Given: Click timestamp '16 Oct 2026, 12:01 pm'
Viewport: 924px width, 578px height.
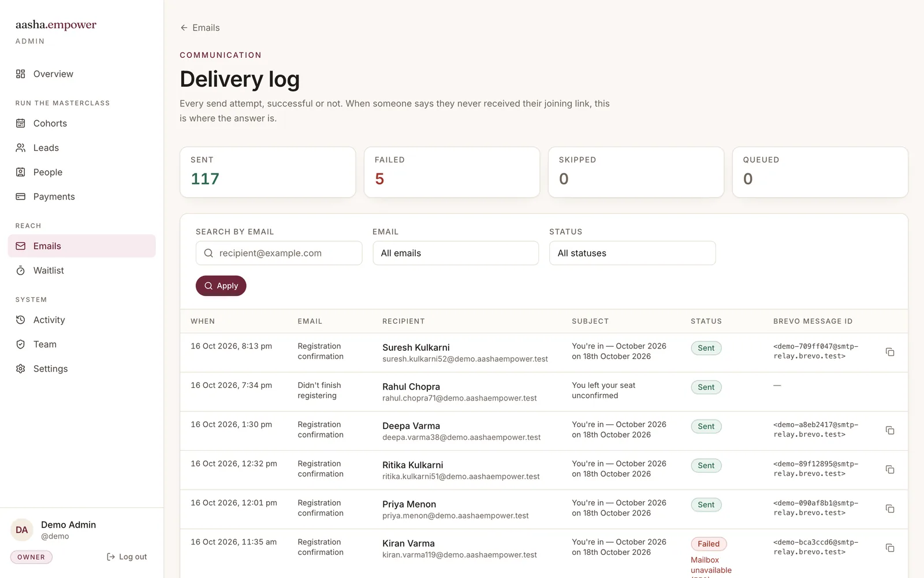Looking at the screenshot, I should [x=234, y=503].
